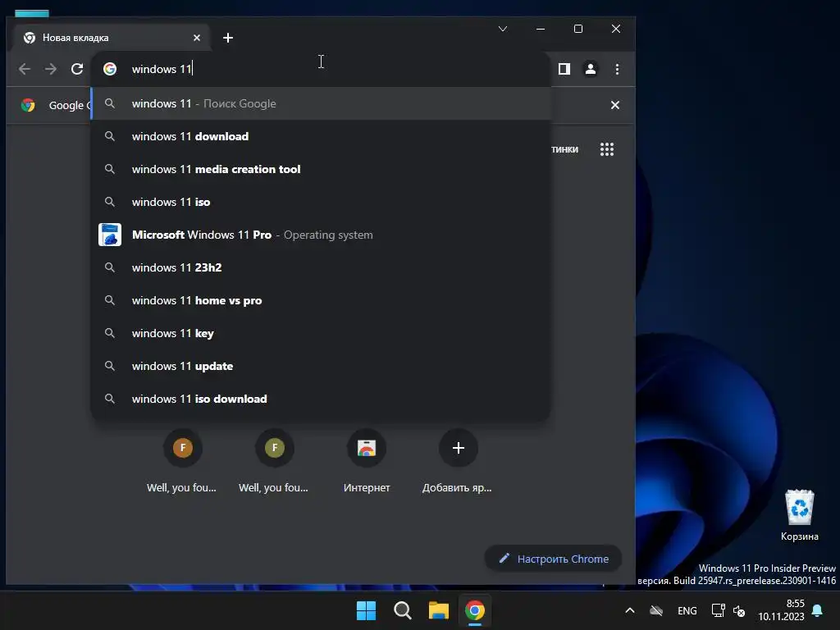Click the Chrome taskbar icon
The height and width of the screenshot is (630, 840).
(x=475, y=610)
